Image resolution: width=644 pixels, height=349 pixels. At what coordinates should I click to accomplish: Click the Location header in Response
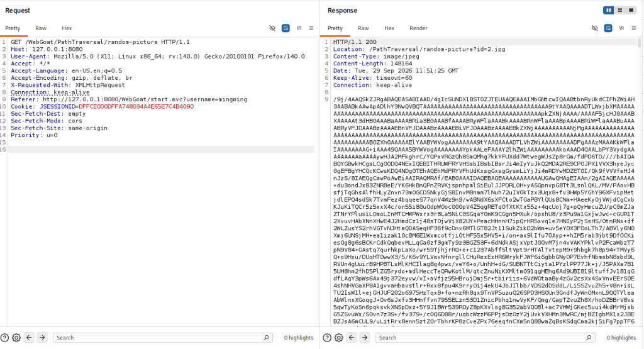(419, 49)
